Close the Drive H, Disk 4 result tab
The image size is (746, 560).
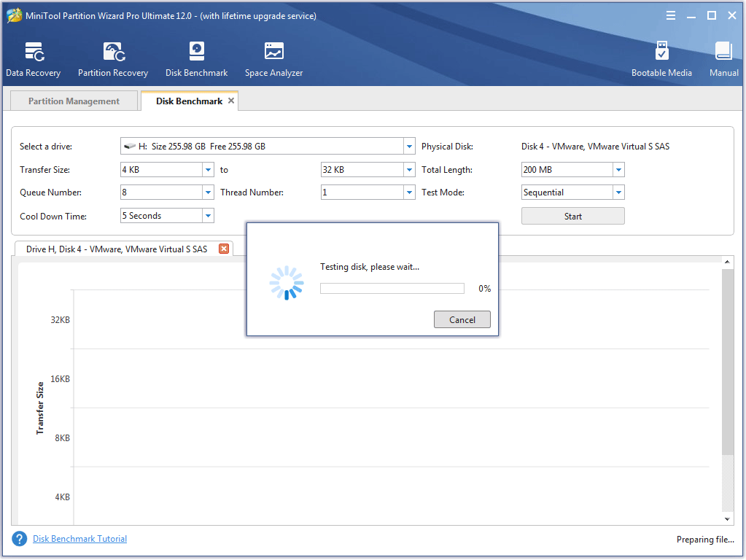tap(224, 249)
